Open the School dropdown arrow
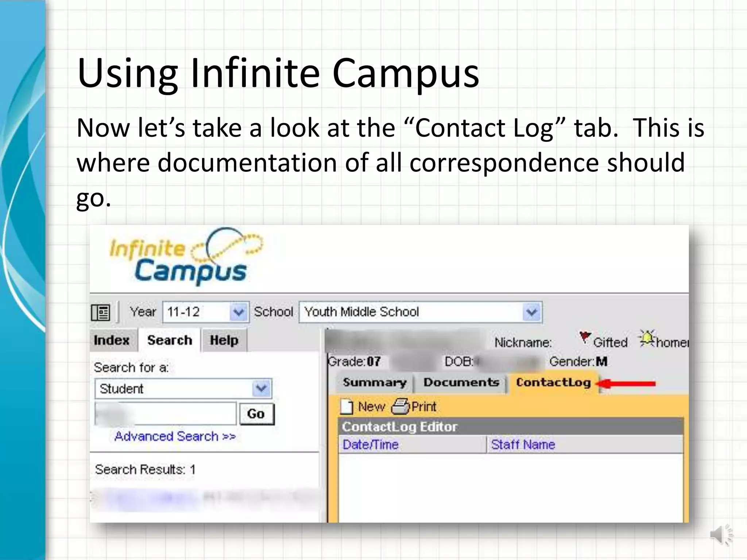Viewport: 747px width, 560px height. pos(531,312)
